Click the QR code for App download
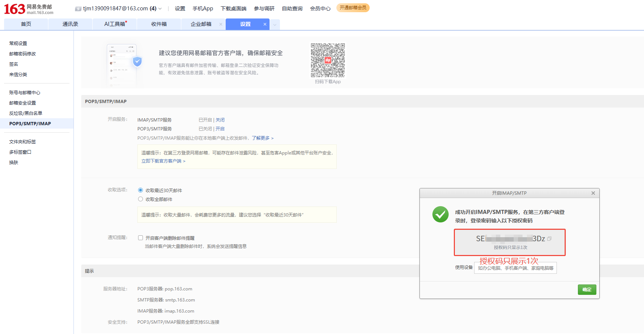The width and height of the screenshot is (644, 334). (x=328, y=60)
